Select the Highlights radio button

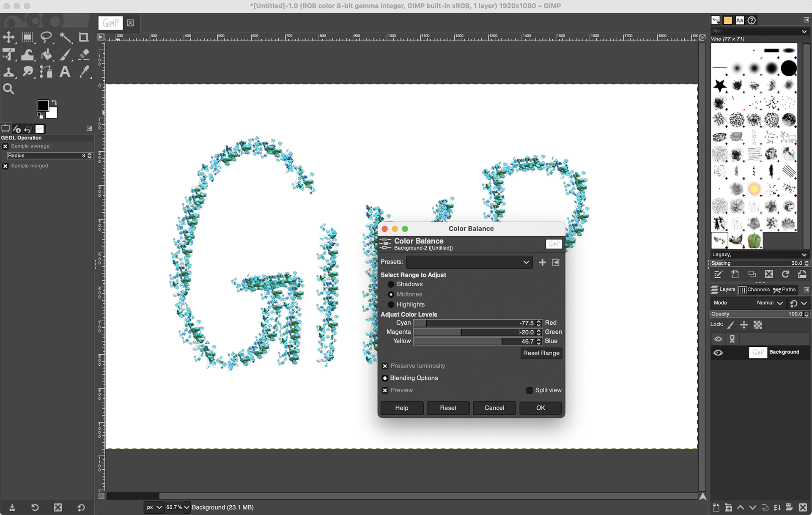coord(391,304)
